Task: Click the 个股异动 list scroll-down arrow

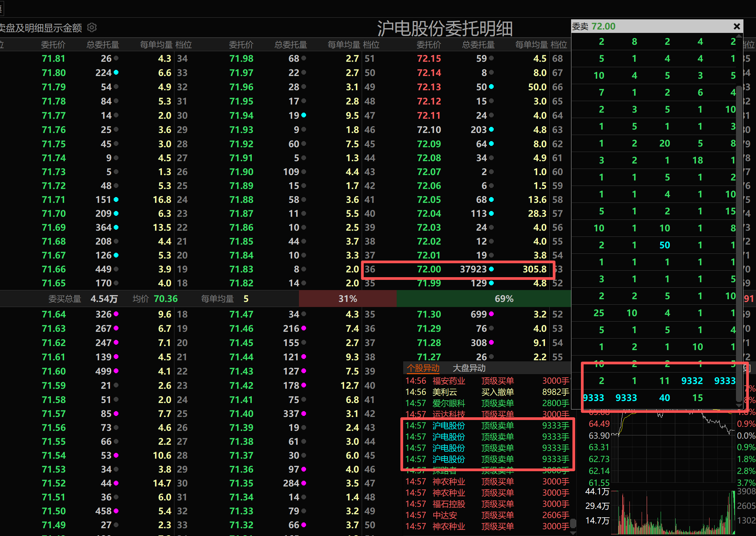Action: (573, 533)
